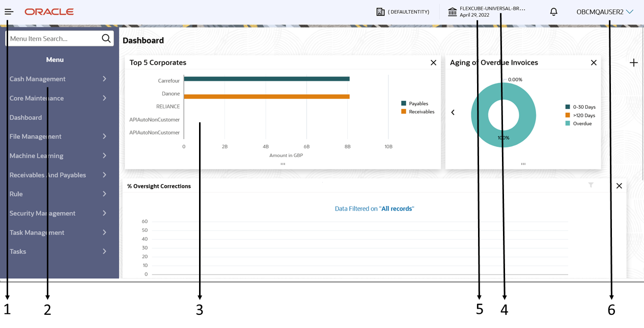This screenshot has width=644, height=328.
Task: Click FLEXCUBE-UNIVERSAL-BR branch name
Action: (x=492, y=9)
